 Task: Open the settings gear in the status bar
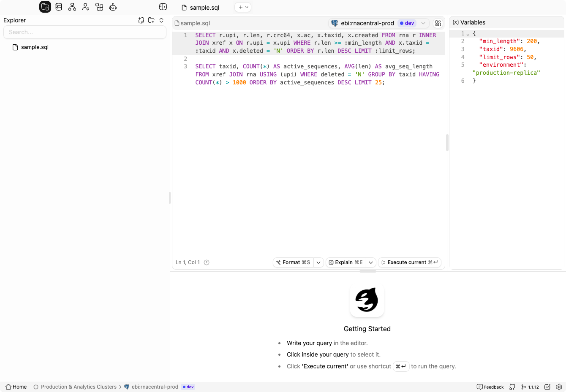pyautogui.click(x=559, y=387)
